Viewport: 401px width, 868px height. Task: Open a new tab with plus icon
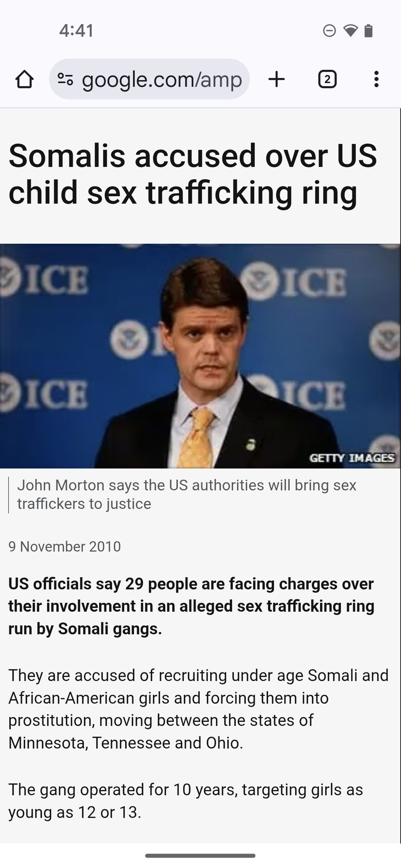pyautogui.click(x=277, y=79)
